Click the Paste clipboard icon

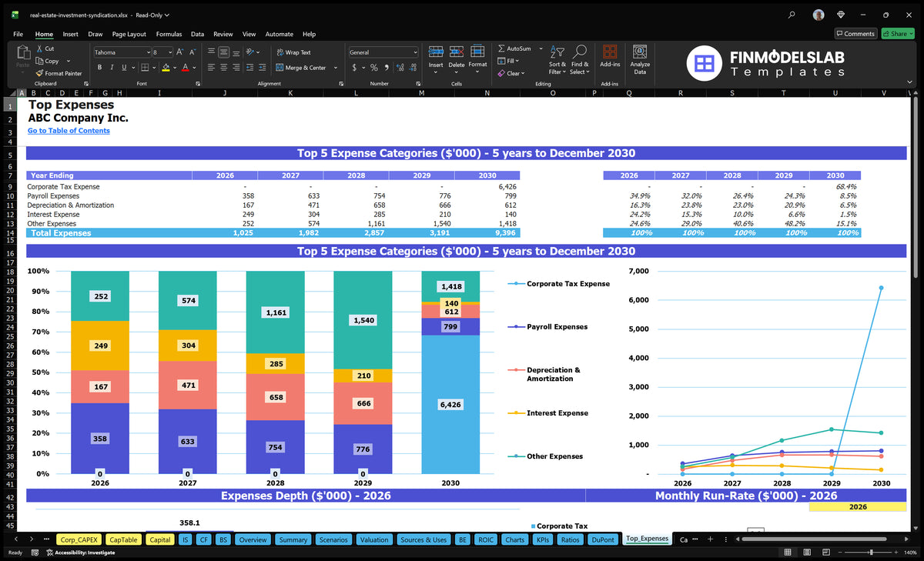coord(23,53)
